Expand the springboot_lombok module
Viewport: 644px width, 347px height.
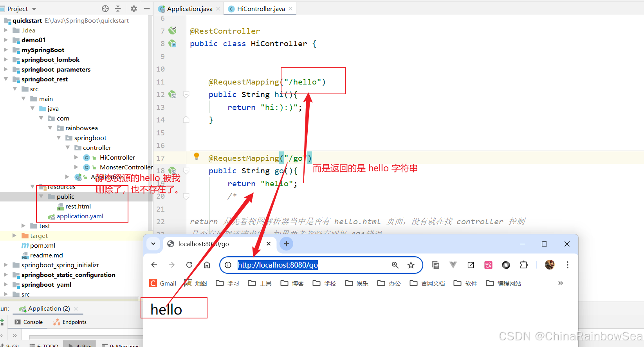[5, 59]
